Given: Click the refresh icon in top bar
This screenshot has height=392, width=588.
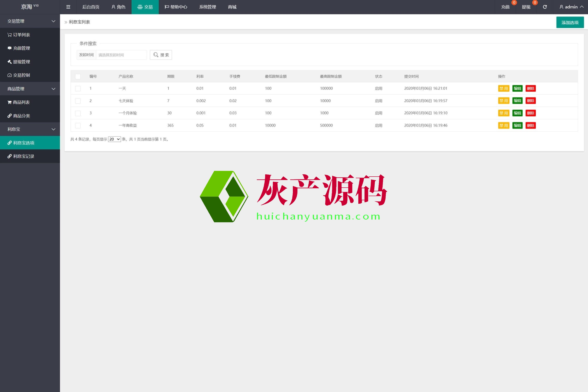Looking at the screenshot, I should [545, 7].
